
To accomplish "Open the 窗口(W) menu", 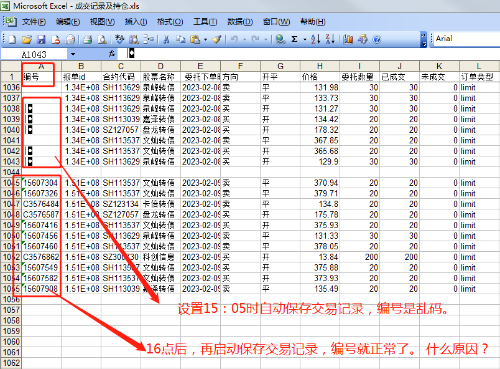I will point(276,22).
